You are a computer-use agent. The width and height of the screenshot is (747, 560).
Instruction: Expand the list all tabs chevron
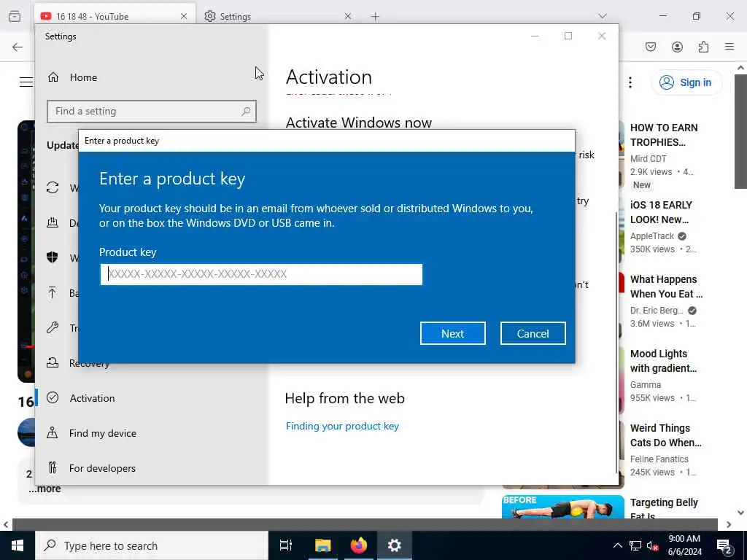[x=603, y=16]
